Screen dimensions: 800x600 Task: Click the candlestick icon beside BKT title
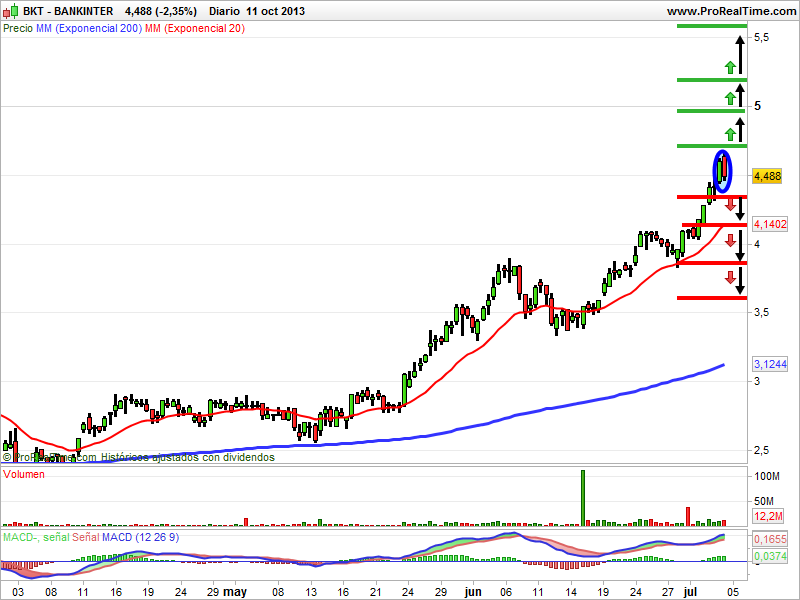11,11
